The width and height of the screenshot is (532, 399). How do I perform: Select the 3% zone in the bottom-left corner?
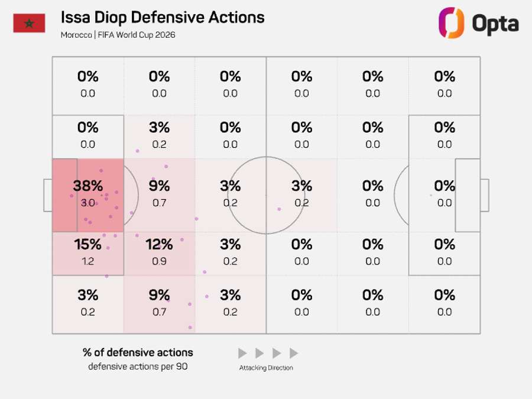[88, 304]
